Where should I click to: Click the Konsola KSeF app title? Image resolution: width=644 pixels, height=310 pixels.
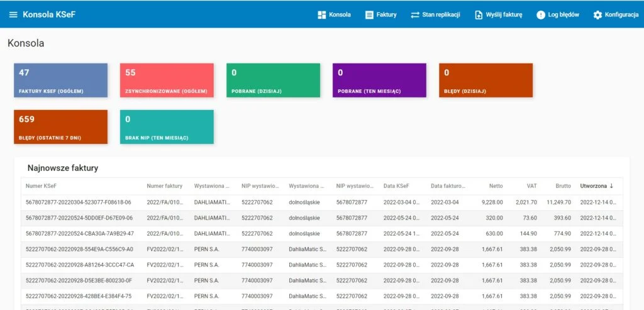tap(49, 14)
